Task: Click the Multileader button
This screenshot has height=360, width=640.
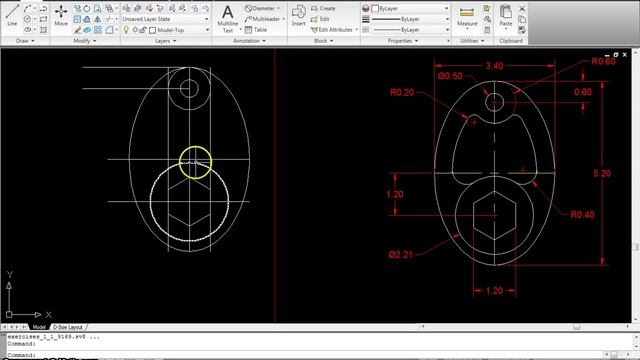Action: coord(262,19)
